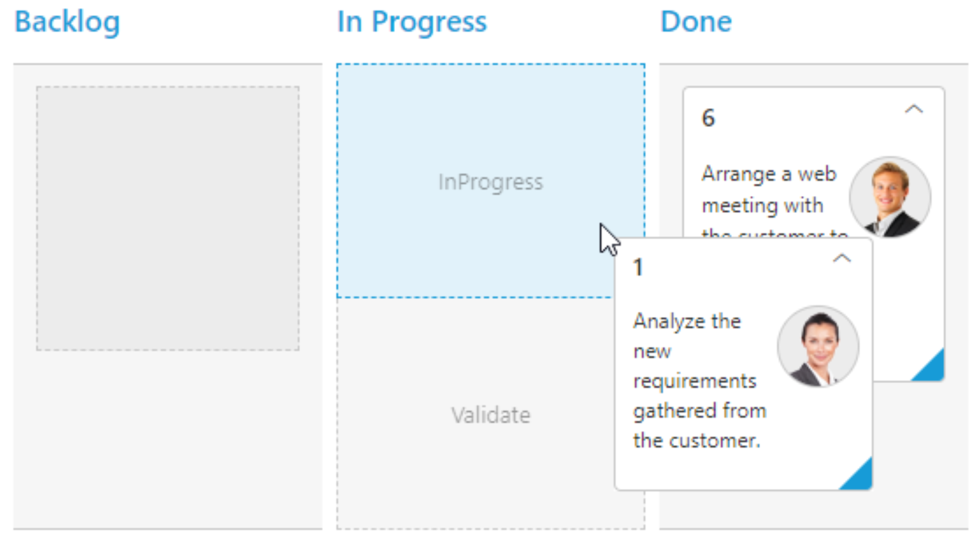This screenshot has width=980, height=551.
Task: Collapse card 1 using its chevron
Action: (842, 258)
